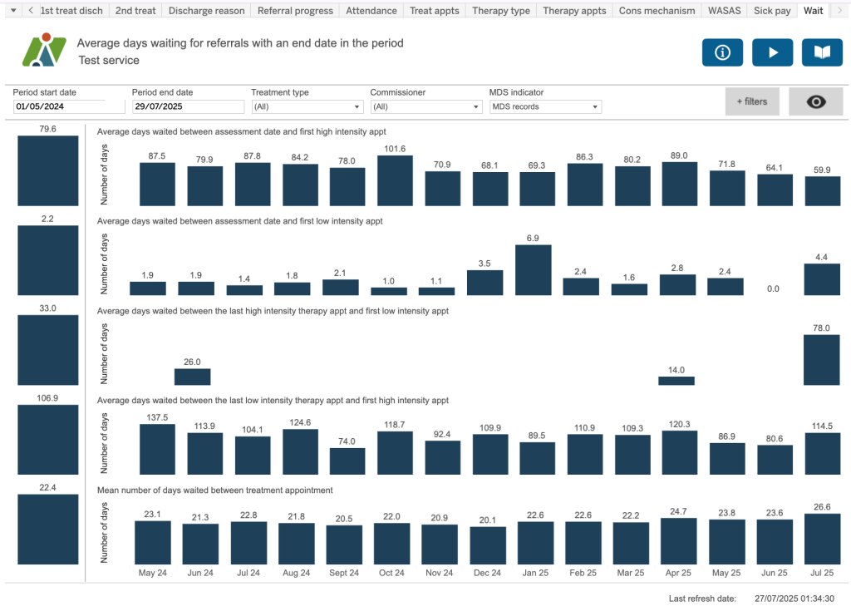Open the Discharge reason tab
This screenshot has height=616, width=851.
coord(206,11)
